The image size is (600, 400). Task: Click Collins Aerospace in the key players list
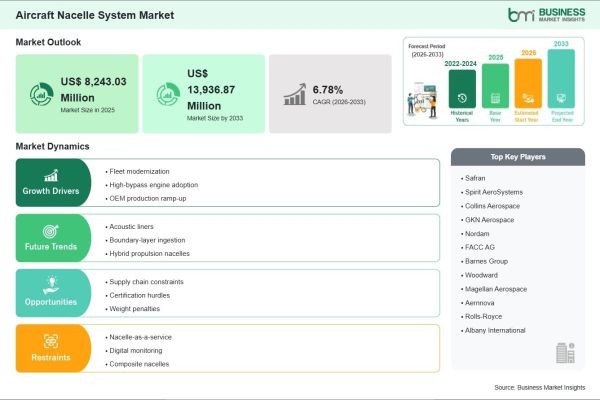click(x=491, y=206)
